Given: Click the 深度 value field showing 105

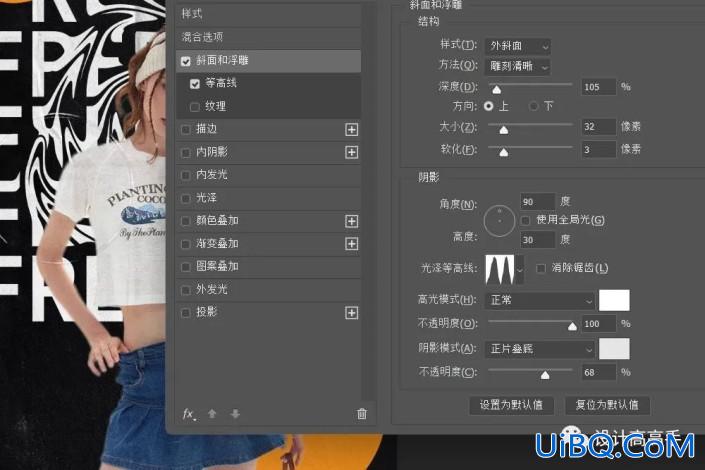Looking at the screenshot, I should (x=598, y=87).
